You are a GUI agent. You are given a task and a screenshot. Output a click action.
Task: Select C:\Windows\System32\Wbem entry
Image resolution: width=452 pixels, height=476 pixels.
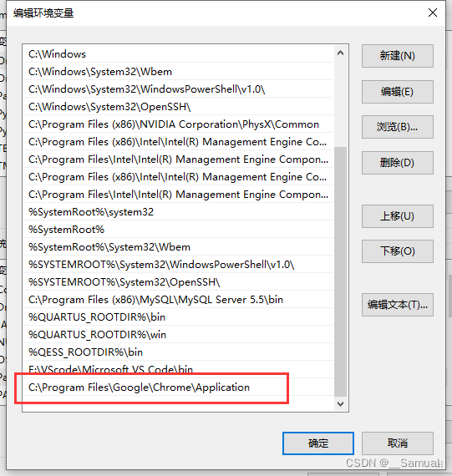click(x=178, y=72)
